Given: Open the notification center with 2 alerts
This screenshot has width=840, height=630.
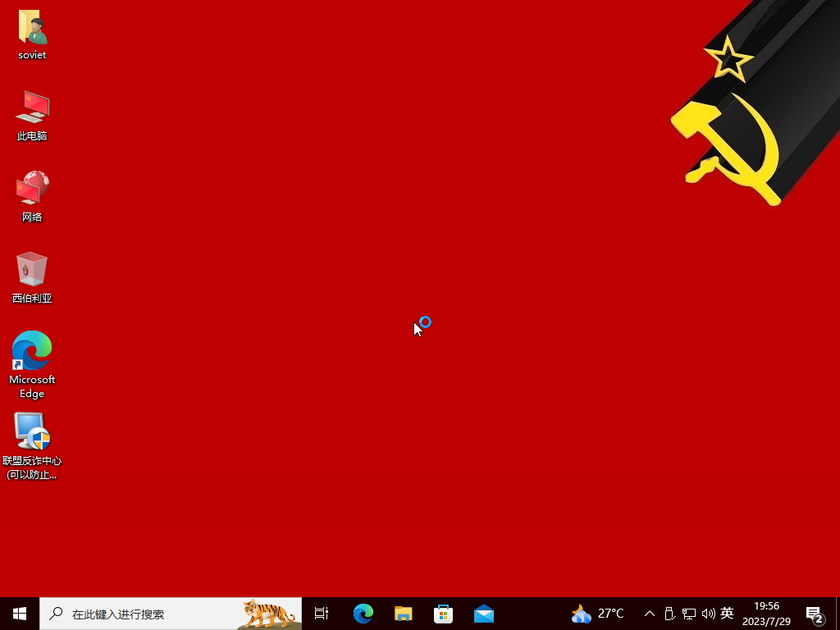Looking at the screenshot, I should (x=815, y=614).
